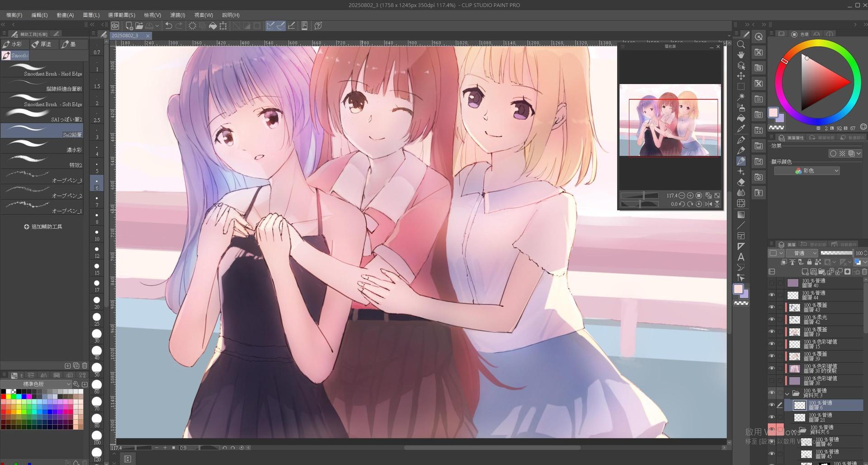Image resolution: width=868 pixels, height=465 pixels.
Task: Hide 圖層 43 via eye icon
Action: pos(772,307)
